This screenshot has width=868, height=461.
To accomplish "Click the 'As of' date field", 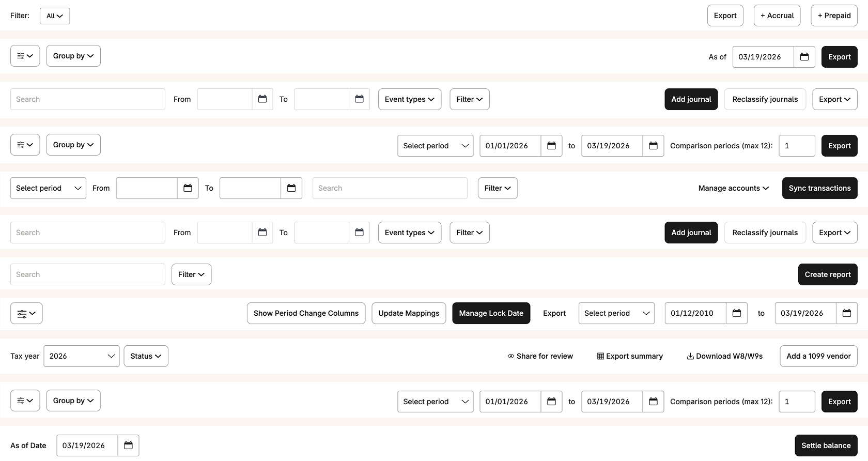I will (763, 57).
